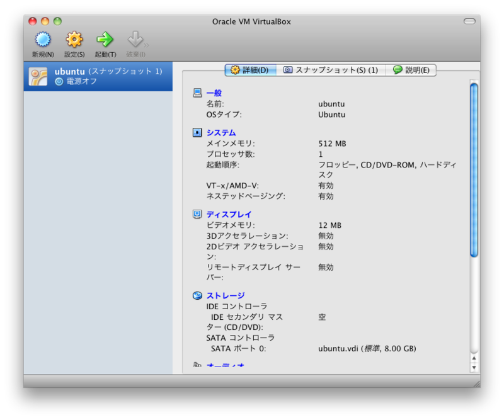
Task: Open the システム section link
Action: coord(221,133)
